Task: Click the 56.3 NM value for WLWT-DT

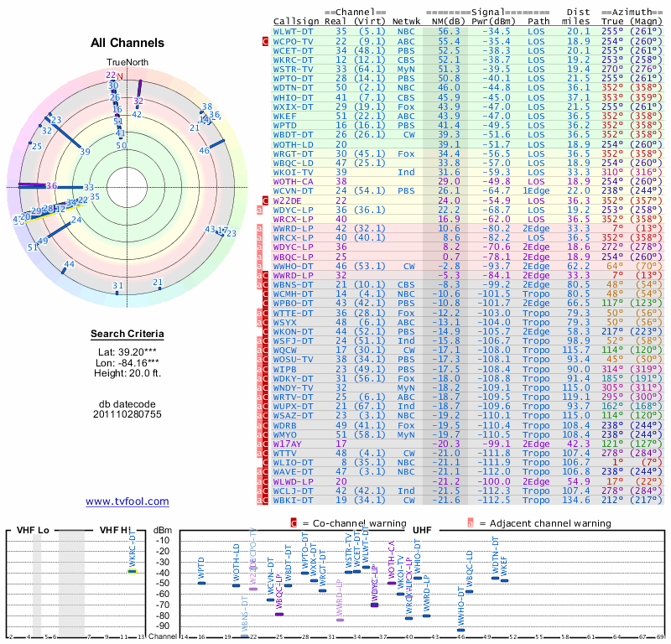Action: [449, 32]
